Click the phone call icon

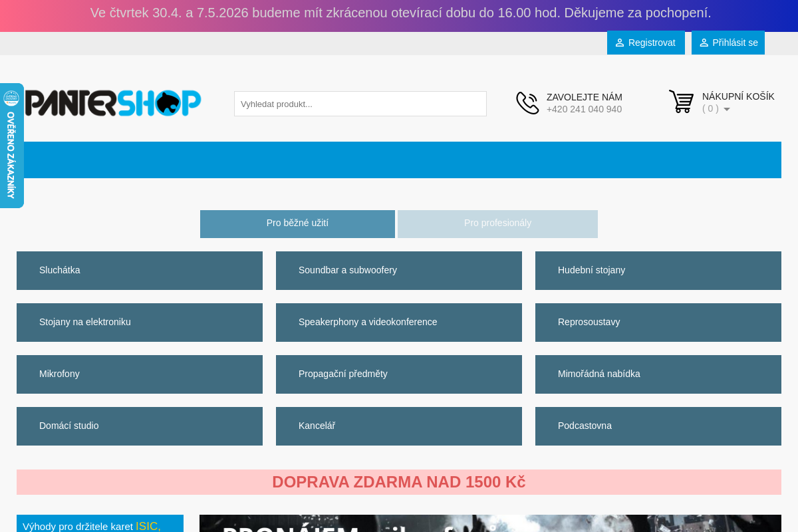coord(527,103)
